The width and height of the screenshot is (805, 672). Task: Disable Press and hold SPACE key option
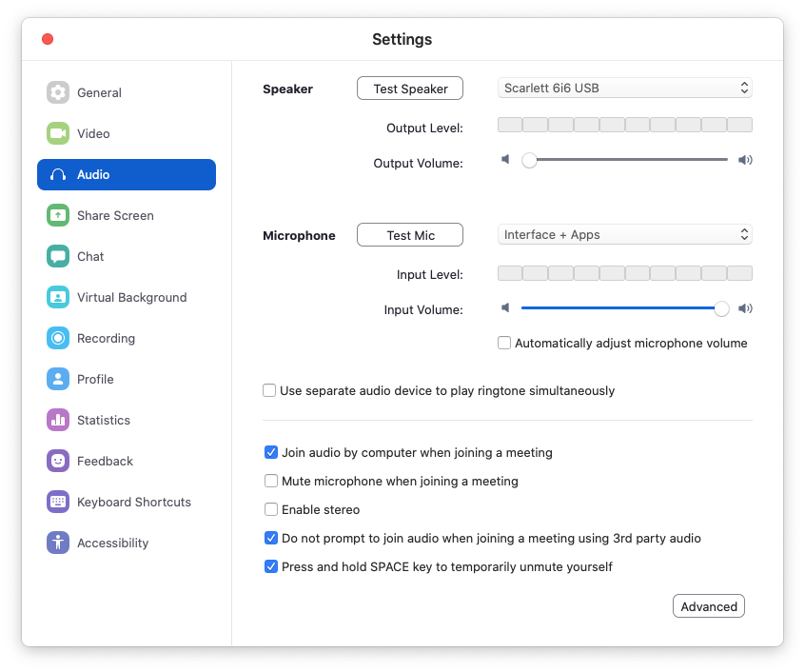271,566
